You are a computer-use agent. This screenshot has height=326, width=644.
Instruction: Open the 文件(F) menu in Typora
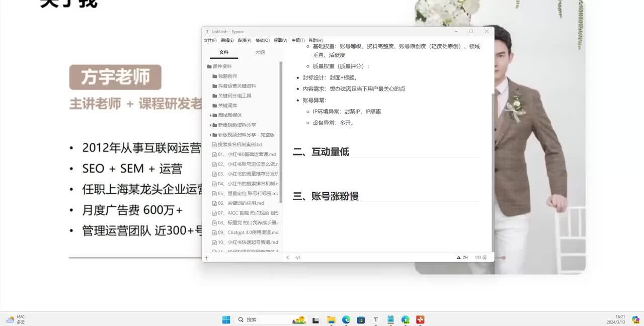click(210, 40)
